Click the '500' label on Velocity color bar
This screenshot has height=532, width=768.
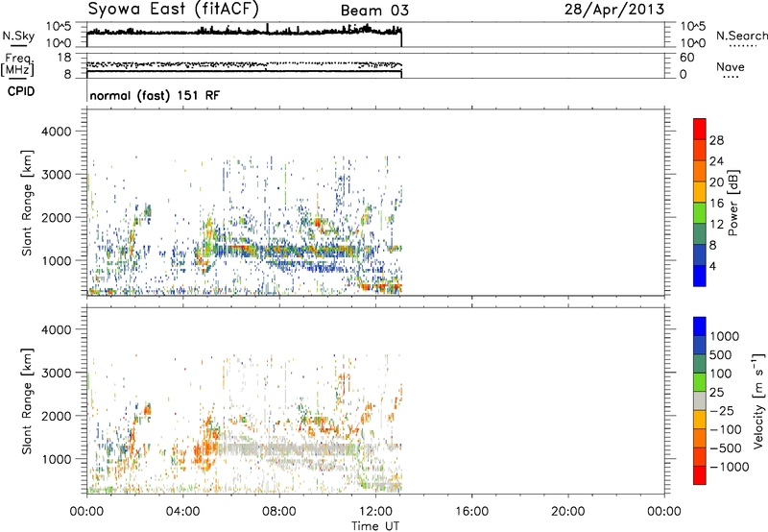(x=720, y=354)
